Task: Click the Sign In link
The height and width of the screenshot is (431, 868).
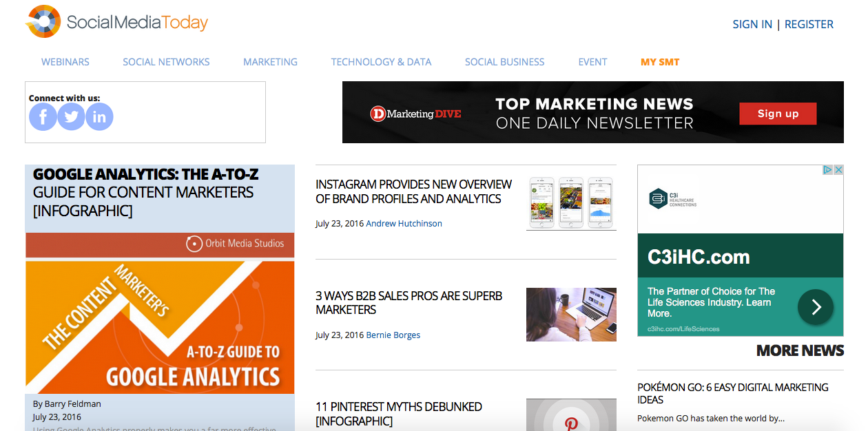Action: click(x=752, y=24)
